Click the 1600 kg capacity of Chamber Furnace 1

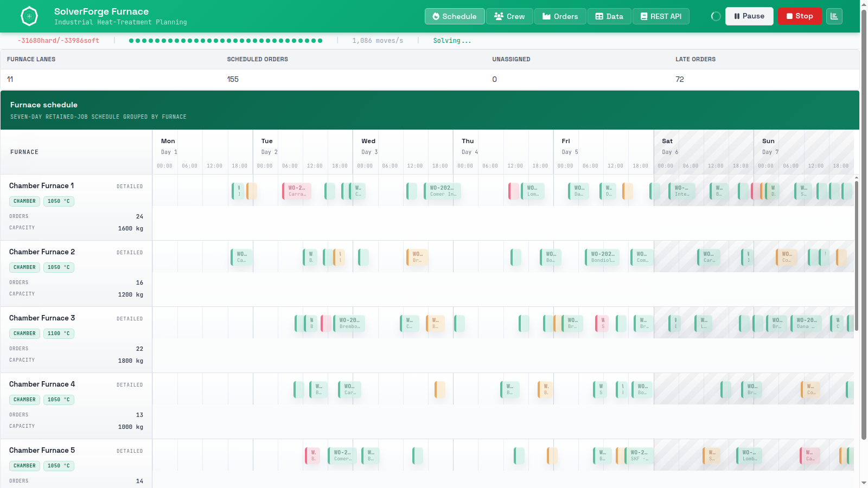(131, 228)
